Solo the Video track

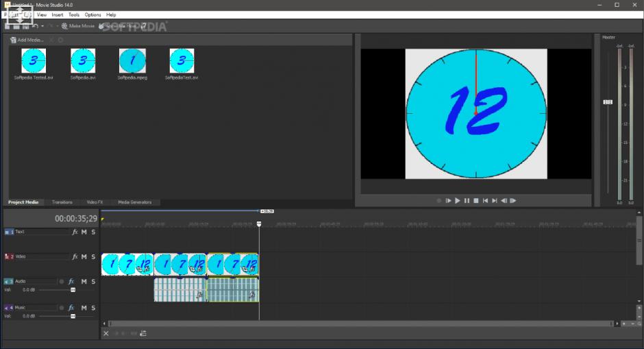(93, 256)
